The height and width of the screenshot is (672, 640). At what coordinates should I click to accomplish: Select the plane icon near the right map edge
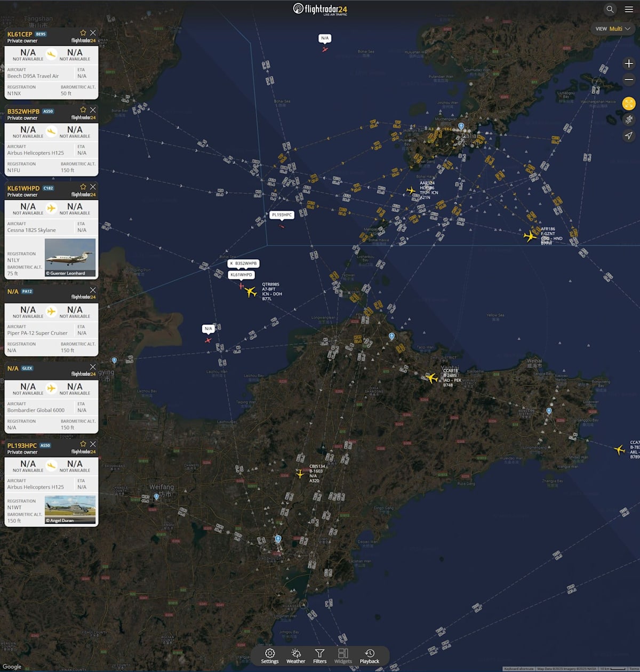pos(619,450)
